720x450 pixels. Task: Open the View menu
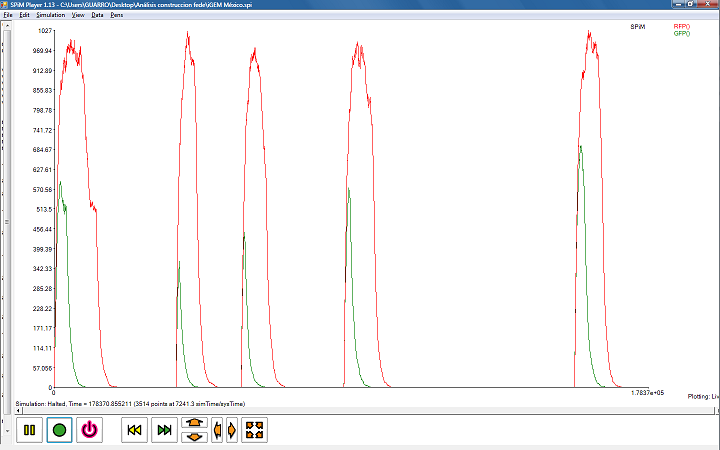pyautogui.click(x=78, y=16)
